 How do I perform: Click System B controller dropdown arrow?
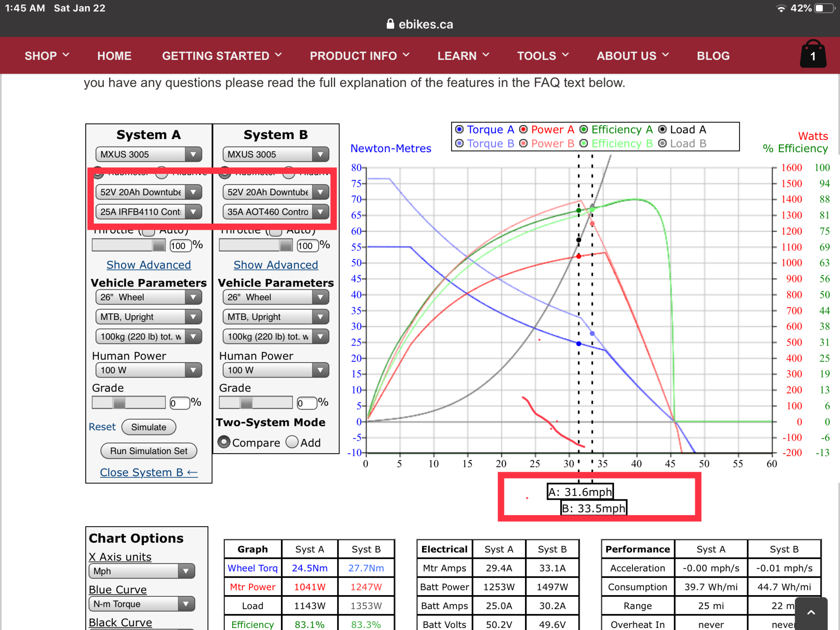320,212
